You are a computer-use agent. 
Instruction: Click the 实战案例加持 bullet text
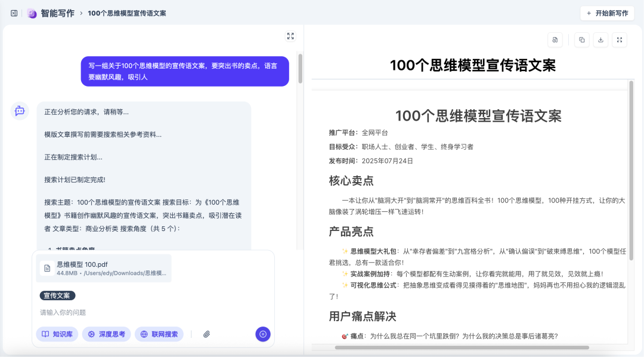(x=473, y=274)
